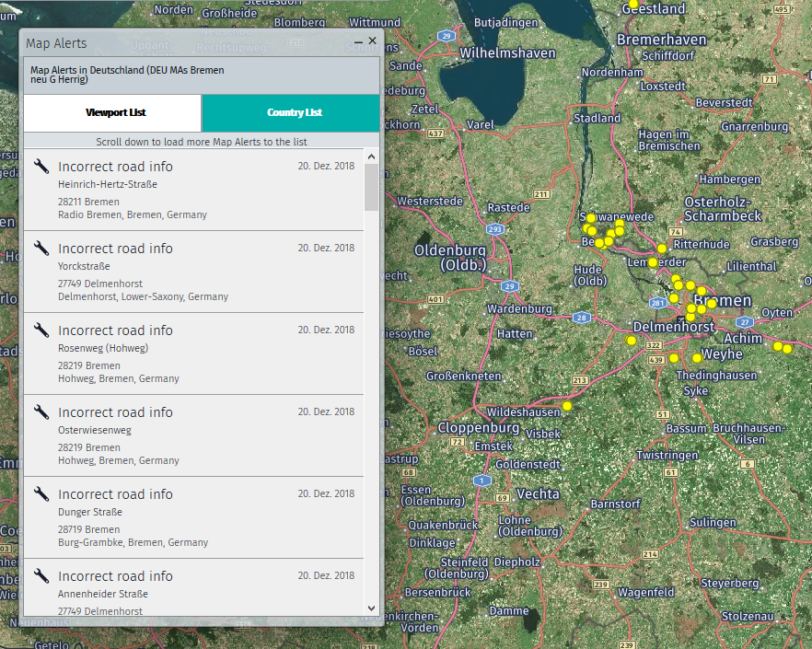The image size is (812, 649).
Task: Open the Annenheider Straße alert entry
Action: click(x=193, y=587)
